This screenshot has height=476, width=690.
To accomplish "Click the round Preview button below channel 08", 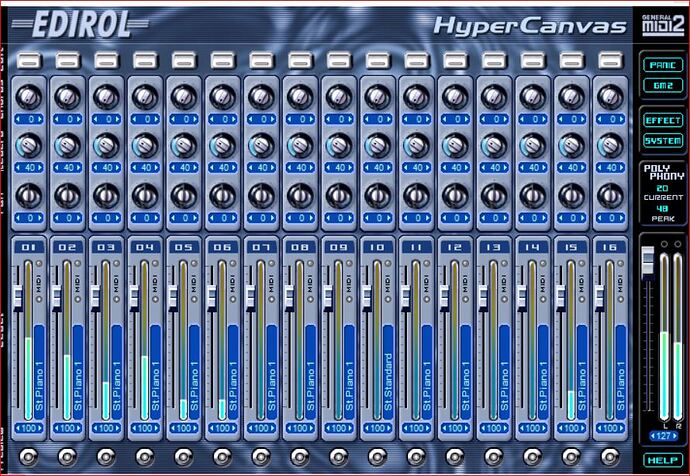I will (300, 457).
